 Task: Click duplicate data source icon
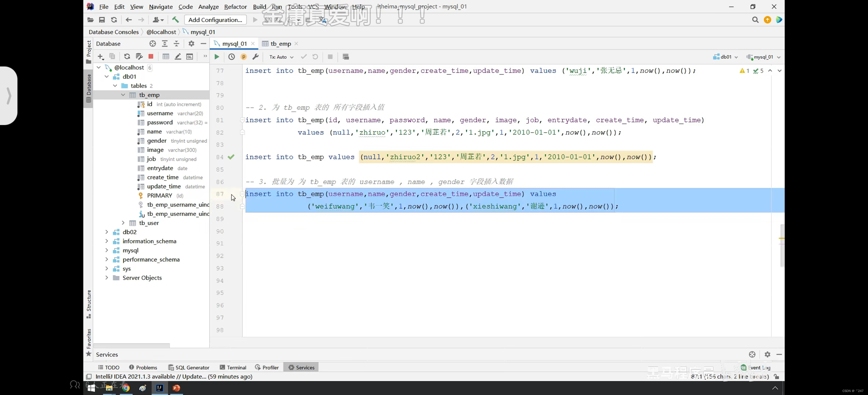coord(113,56)
